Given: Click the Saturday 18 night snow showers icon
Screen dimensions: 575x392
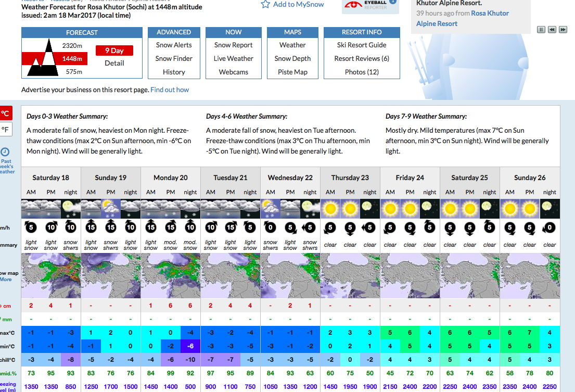Looking at the screenshot, I should pyautogui.click(x=71, y=209).
